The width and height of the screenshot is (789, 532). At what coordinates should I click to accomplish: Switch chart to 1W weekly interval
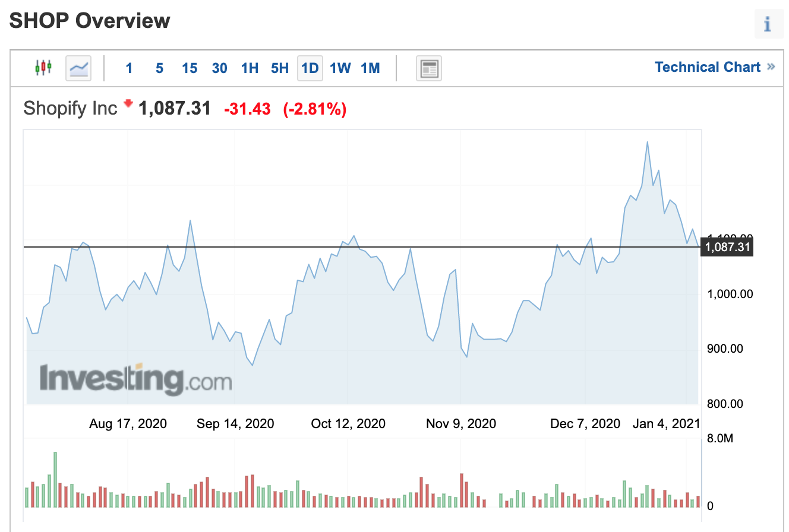340,68
